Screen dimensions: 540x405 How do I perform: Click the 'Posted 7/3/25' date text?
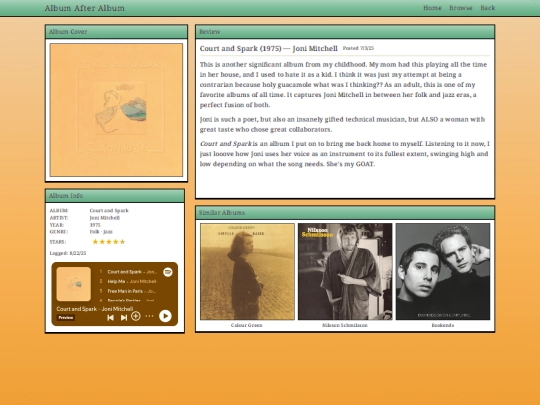point(358,48)
